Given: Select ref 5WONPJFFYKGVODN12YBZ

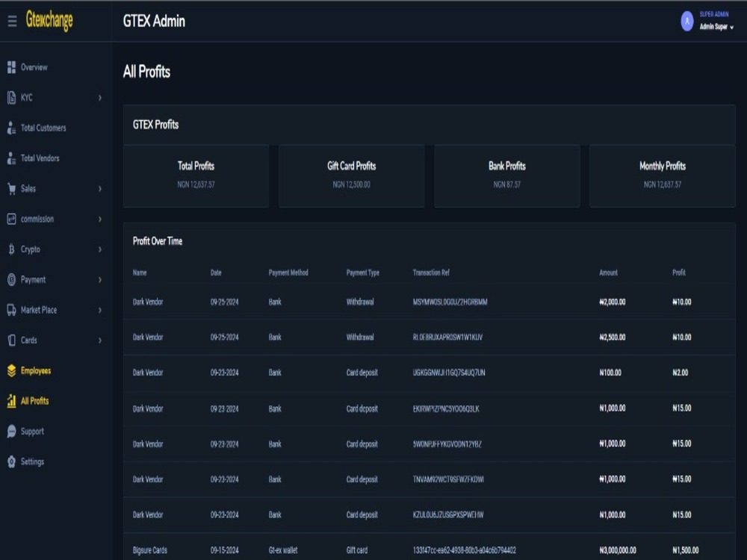Looking at the screenshot, I should point(447,444).
